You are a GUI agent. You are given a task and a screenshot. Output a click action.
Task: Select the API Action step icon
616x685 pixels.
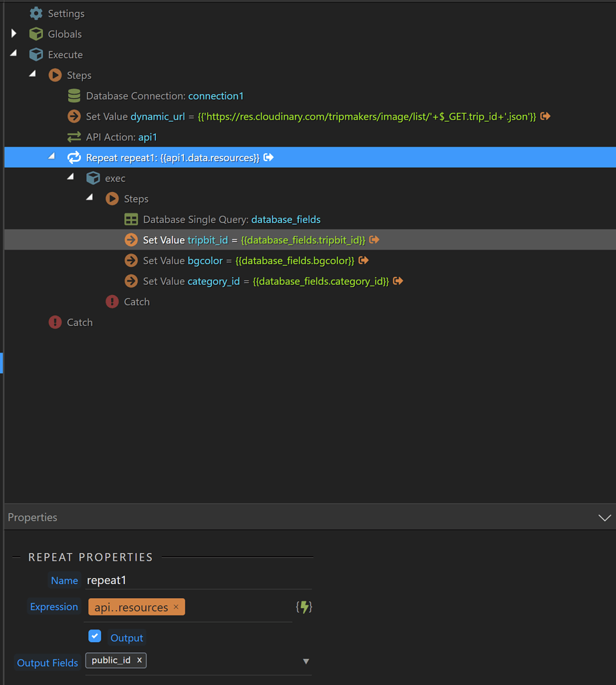(x=74, y=137)
